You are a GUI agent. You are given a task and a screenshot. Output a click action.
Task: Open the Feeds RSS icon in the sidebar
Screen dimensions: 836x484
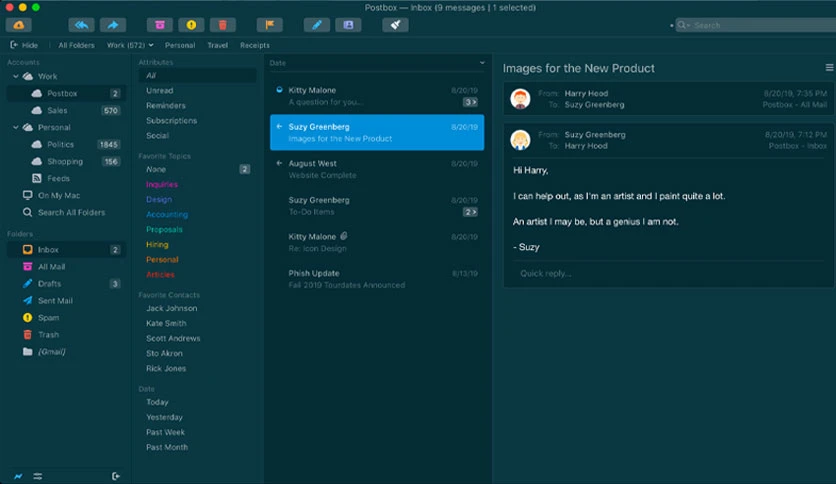click(x=37, y=179)
